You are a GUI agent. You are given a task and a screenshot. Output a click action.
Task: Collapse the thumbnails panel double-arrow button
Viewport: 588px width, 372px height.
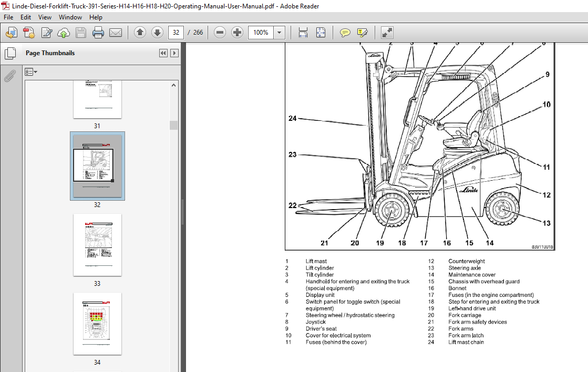pyautogui.click(x=163, y=53)
